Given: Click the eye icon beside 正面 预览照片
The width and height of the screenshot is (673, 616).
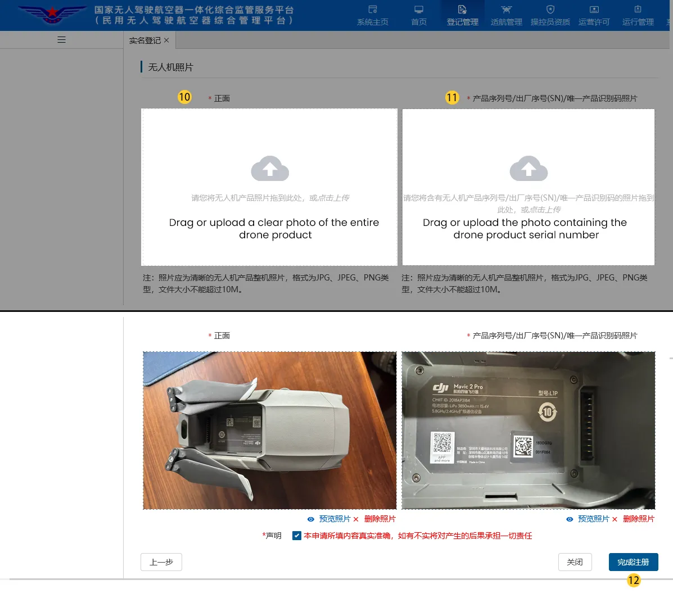Looking at the screenshot, I should tap(310, 519).
